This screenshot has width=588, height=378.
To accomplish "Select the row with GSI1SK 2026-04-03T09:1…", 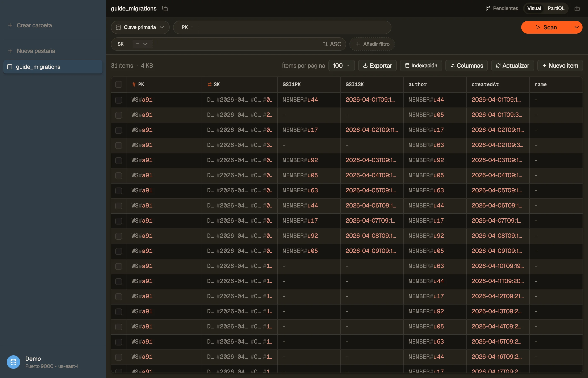I will (x=118, y=160).
